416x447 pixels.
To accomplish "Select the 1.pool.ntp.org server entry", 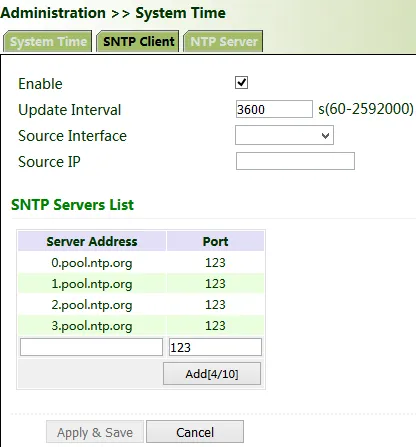I will (x=92, y=284).
